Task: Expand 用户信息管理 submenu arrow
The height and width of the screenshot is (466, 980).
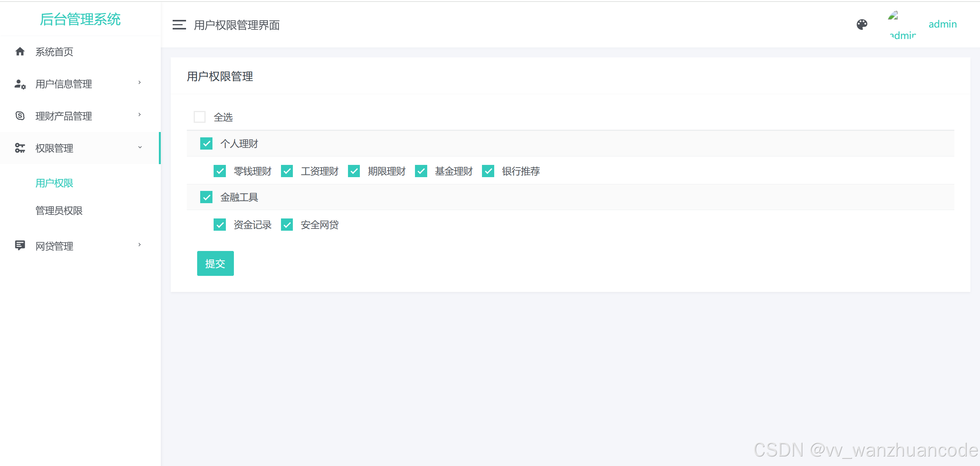Action: click(x=140, y=83)
